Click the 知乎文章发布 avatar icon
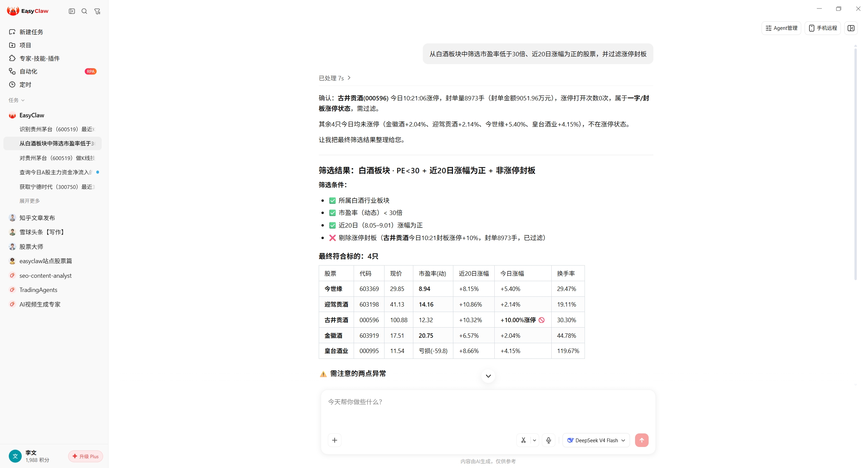 point(12,218)
